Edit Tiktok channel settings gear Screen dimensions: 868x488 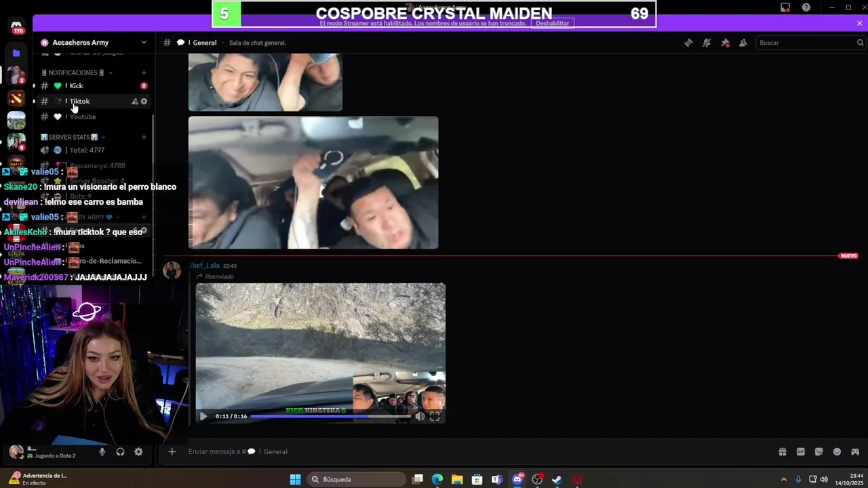click(144, 101)
